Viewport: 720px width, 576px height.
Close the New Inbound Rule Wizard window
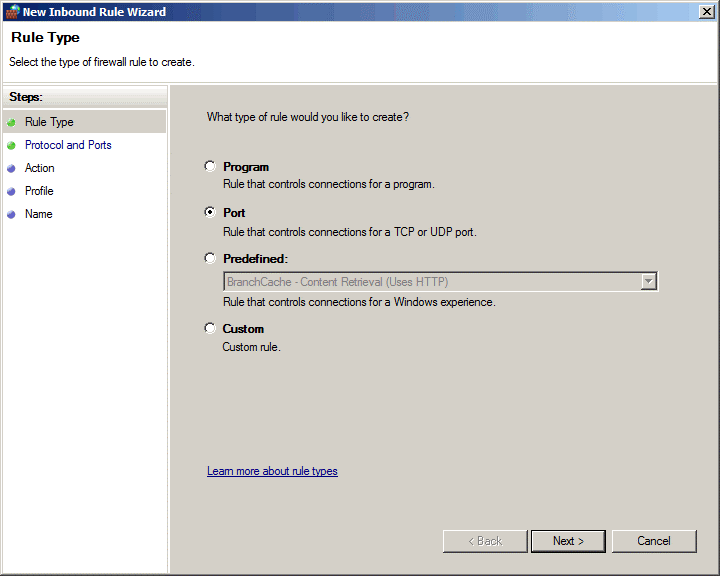coord(706,11)
